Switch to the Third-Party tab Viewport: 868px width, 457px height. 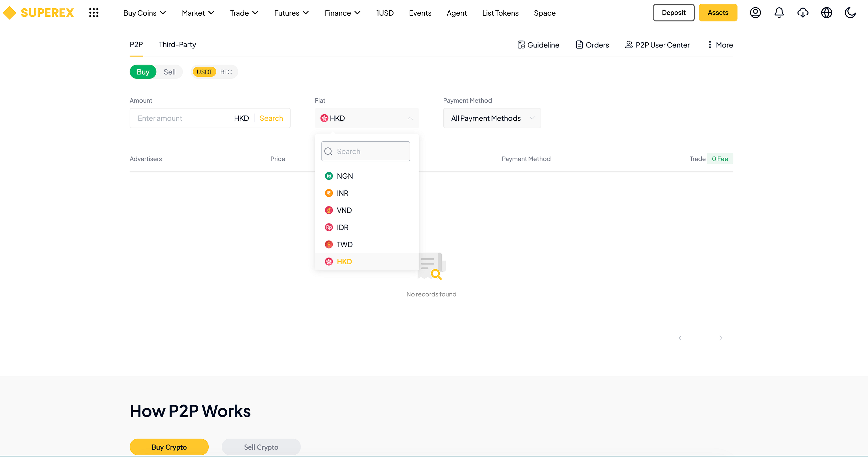point(177,44)
